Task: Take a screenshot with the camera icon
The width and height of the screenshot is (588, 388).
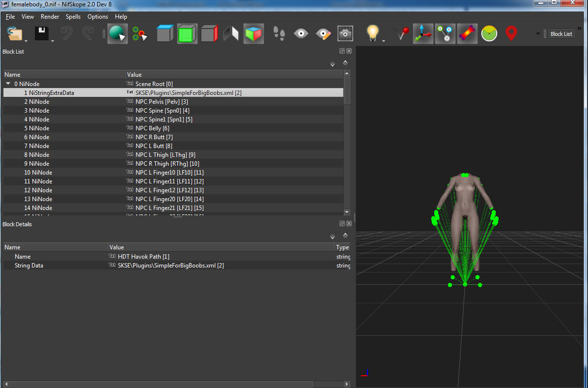Action: click(345, 34)
